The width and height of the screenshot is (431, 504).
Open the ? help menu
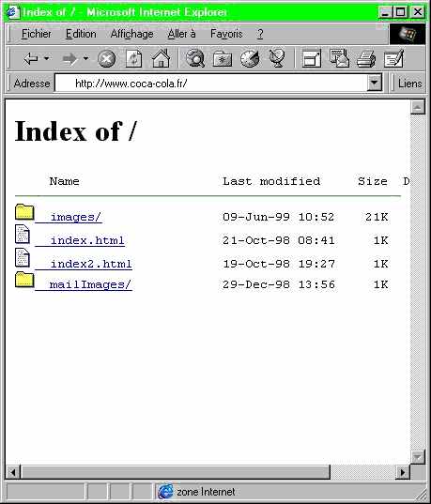click(260, 34)
